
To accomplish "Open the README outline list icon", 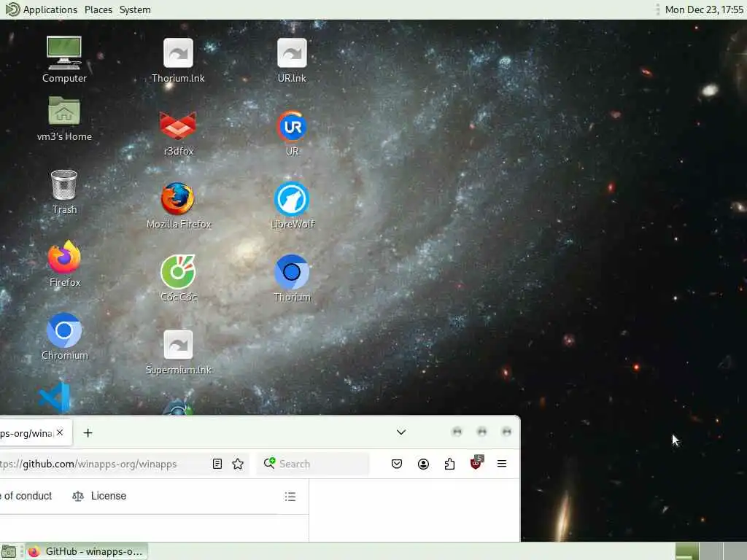I will [290, 497].
